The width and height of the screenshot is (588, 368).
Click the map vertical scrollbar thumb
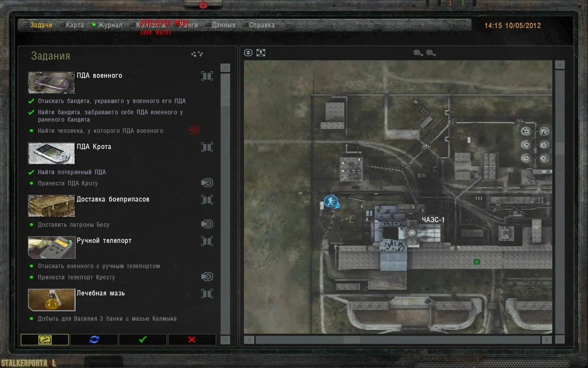pos(560,149)
